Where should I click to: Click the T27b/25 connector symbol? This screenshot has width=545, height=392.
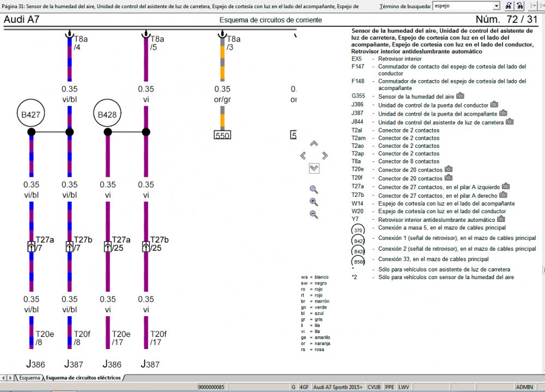click(146, 246)
